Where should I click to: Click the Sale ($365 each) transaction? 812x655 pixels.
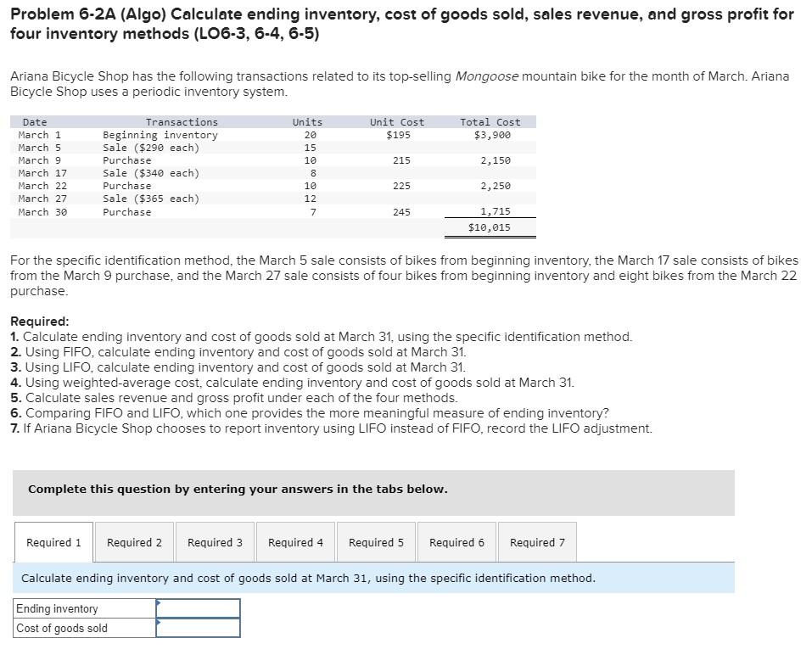[151, 199]
